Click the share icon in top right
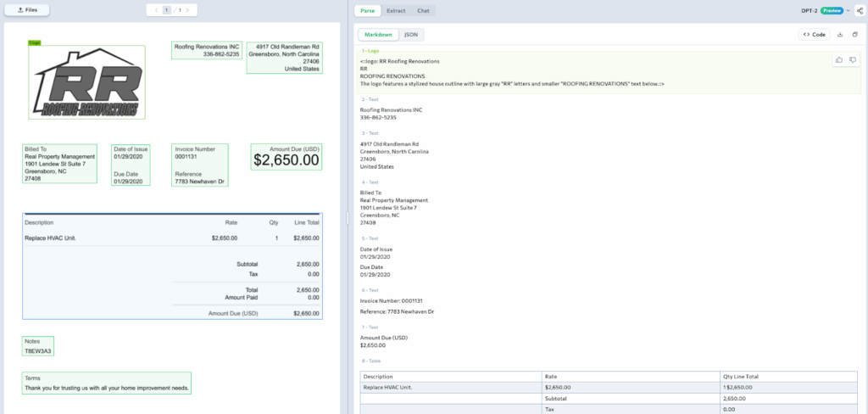 coord(859,10)
